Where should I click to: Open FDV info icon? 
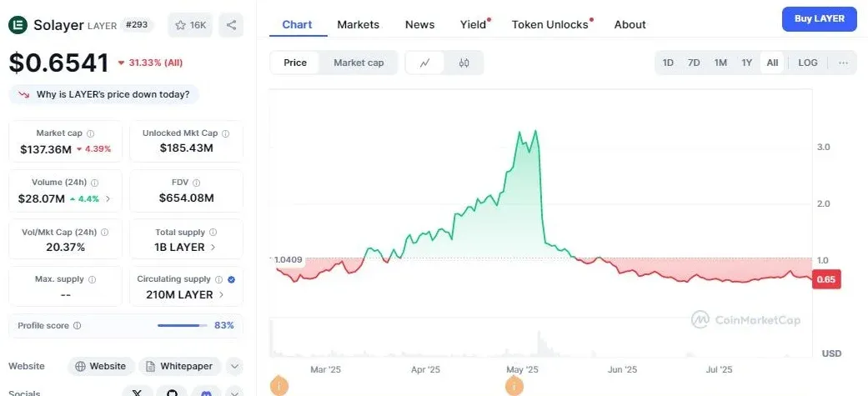point(196,183)
